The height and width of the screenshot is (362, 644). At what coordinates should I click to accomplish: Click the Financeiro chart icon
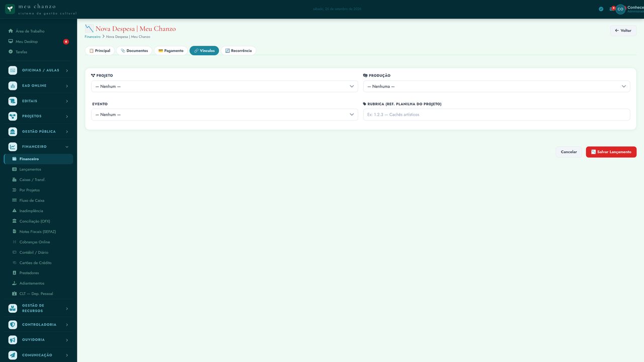pos(13,147)
